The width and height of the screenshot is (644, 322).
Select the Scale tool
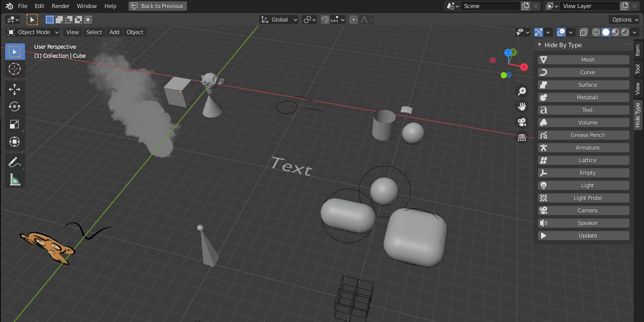(x=14, y=125)
